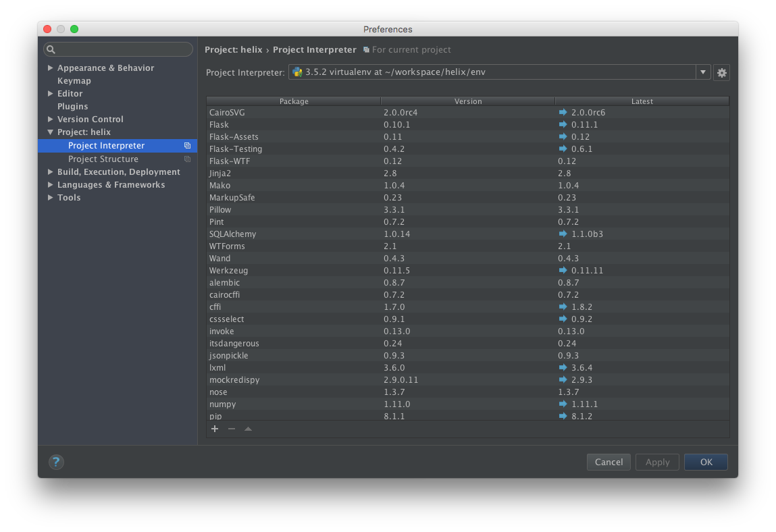
Task: Click the update arrow for Flask 0.11.1
Action: click(x=563, y=124)
